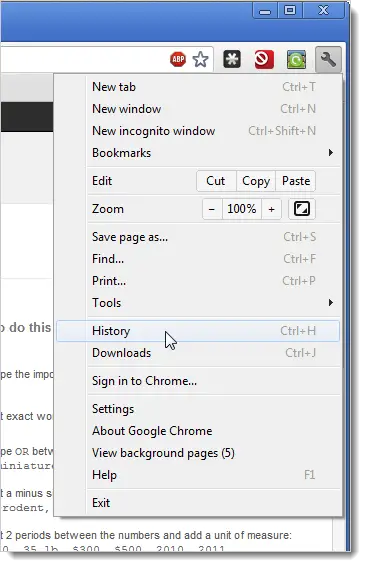
Task: Open a New tab
Action: pyautogui.click(x=198, y=87)
